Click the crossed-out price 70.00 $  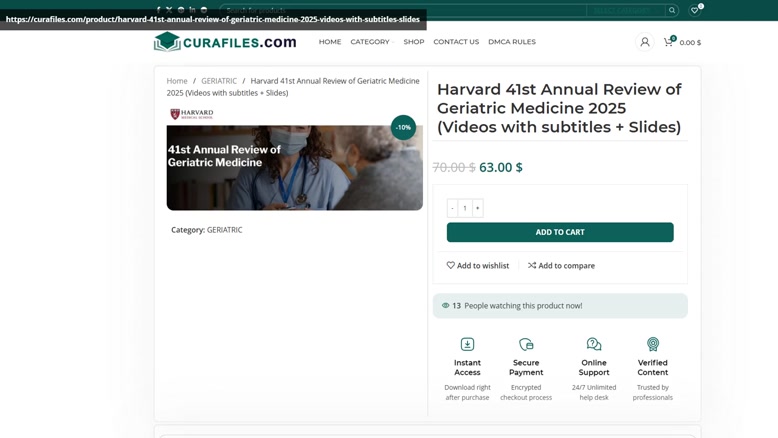pos(454,167)
